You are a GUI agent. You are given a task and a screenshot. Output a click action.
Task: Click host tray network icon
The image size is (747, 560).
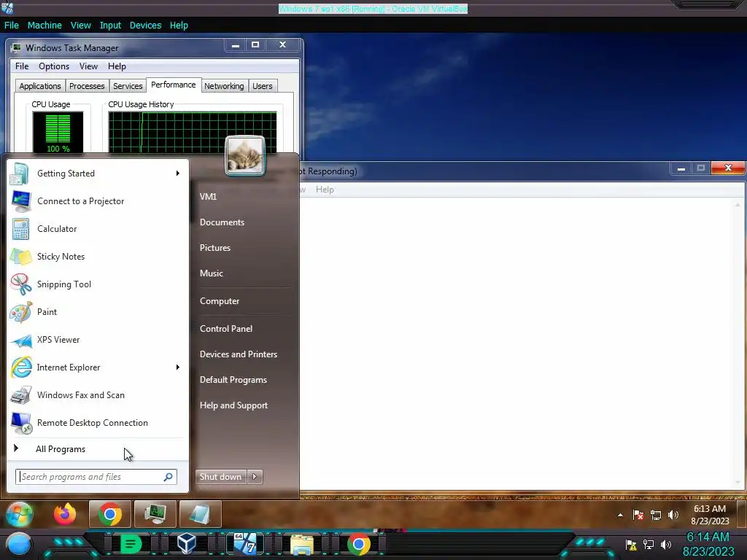pyautogui.click(x=649, y=544)
